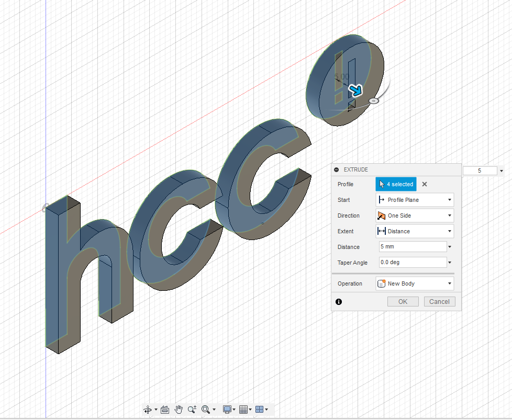Click the Distance '5 mm' input field
Image resolution: width=512 pixels, height=420 pixels.
coord(413,247)
